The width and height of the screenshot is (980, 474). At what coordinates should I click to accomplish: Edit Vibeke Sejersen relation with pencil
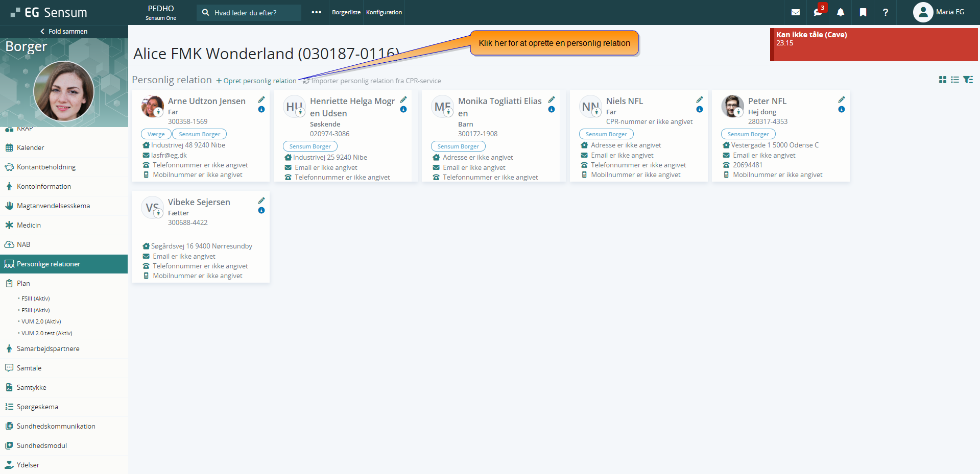point(261,201)
